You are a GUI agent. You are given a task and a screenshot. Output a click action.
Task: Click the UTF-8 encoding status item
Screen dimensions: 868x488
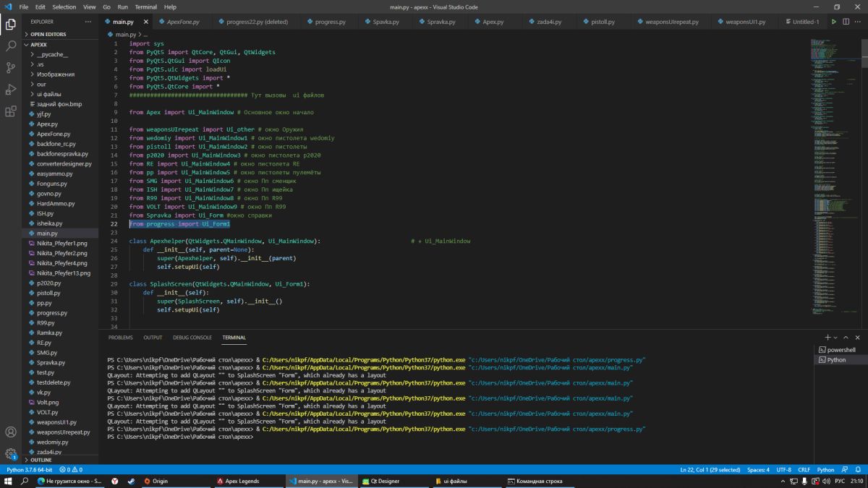coord(784,470)
